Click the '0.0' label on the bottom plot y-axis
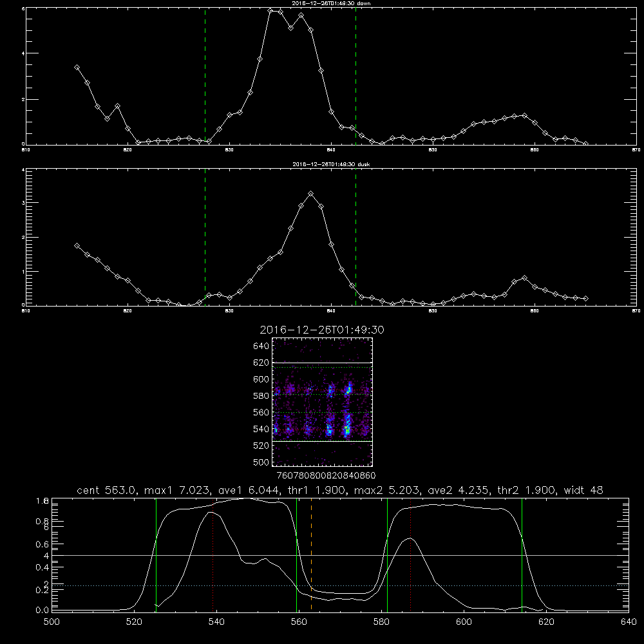 43,611
